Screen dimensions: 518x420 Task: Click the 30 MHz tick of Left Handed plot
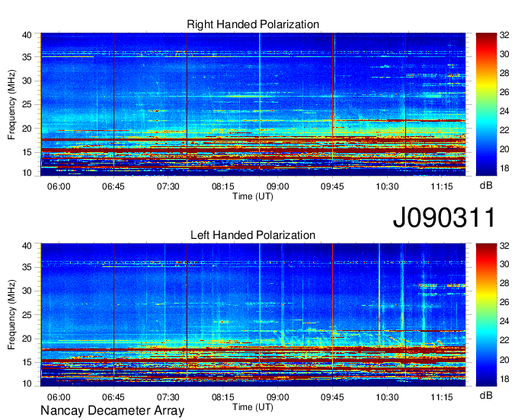[27, 291]
